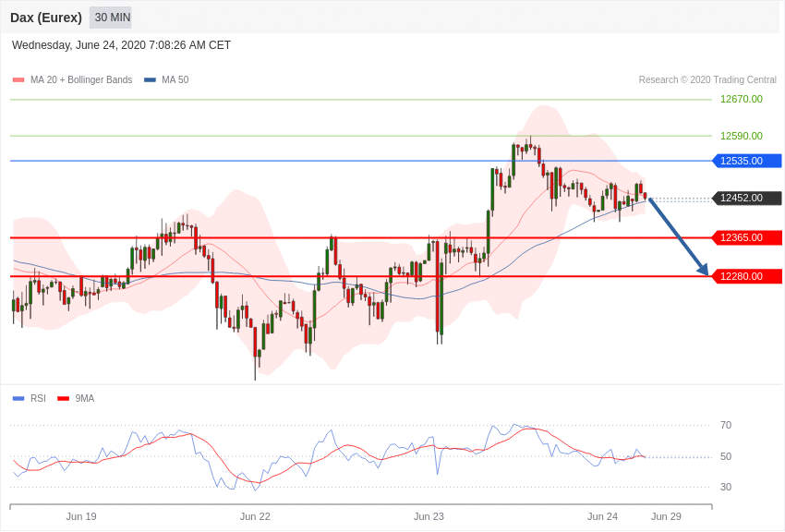The width and height of the screenshot is (785, 532).
Task: Click the Jun 24 date axis label
Action: [602, 516]
